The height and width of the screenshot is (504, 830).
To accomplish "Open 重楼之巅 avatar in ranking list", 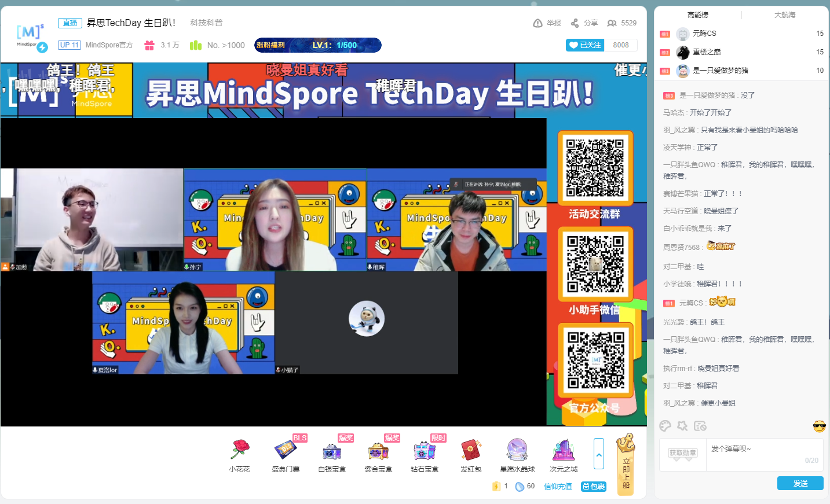I will (x=683, y=52).
